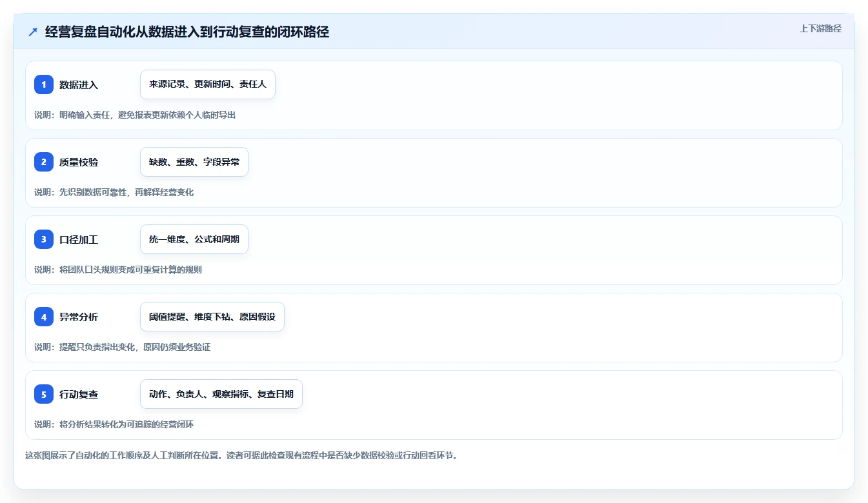The height and width of the screenshot is (503, 868).
Task: Click the 行动复查 step title
Action: pyautogui.click(x=79, y=395)
